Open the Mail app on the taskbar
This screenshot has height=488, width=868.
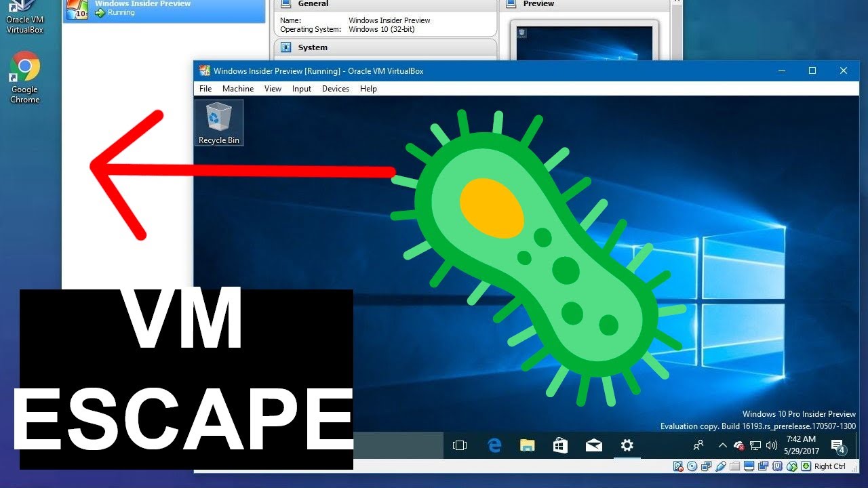coord(594,445)
